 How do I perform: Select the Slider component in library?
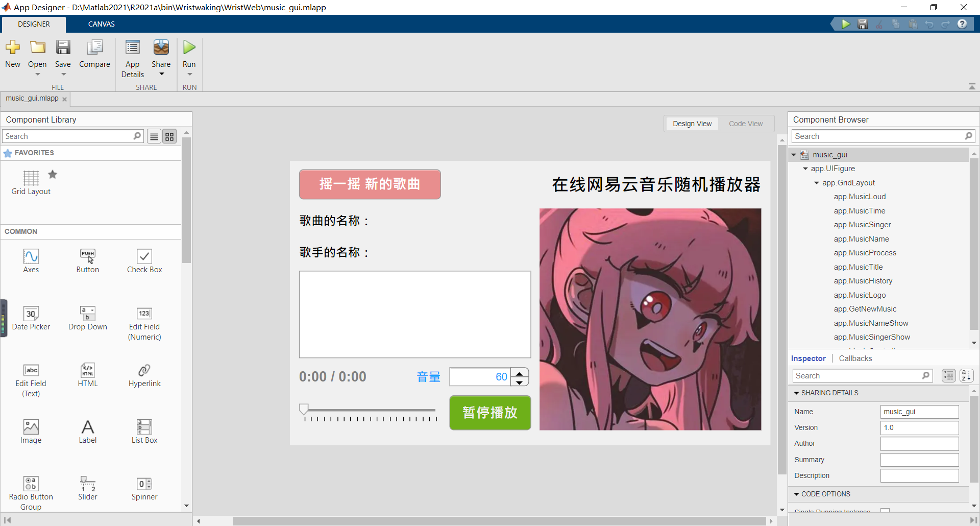tap(88, 488)
